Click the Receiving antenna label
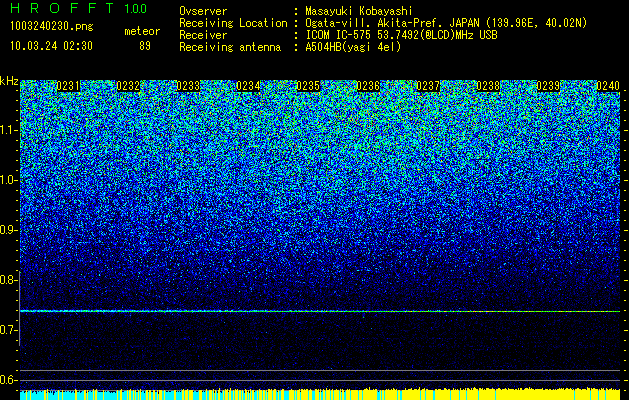This screenshot has height=400, width=629. (x=230, y=47)
